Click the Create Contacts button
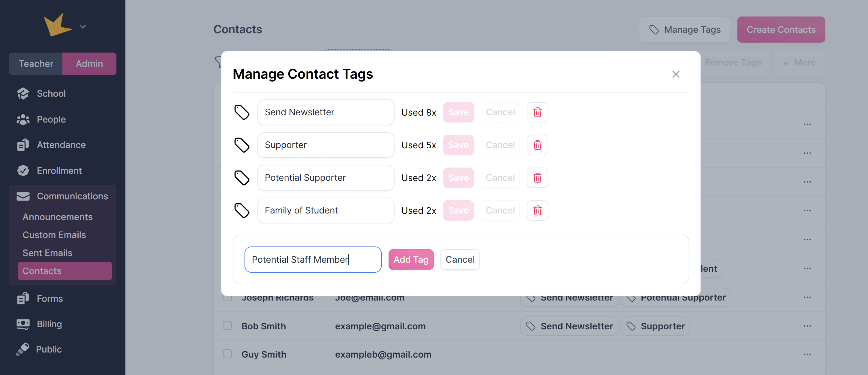The height and width of the screenshot is (375, 868). point(781,30)
